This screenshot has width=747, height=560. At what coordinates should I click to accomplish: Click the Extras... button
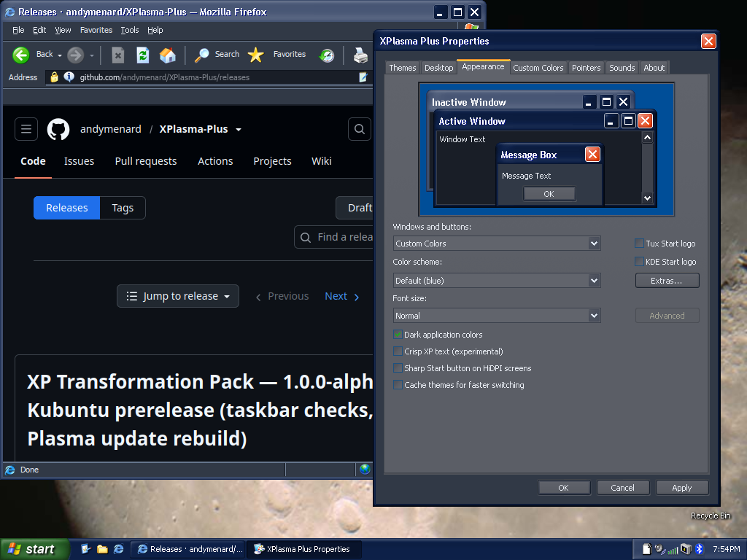[667, 281]
